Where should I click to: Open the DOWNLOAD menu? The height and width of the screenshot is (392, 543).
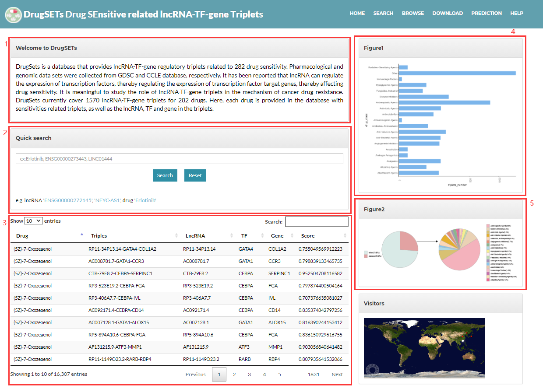coord(447,13)
